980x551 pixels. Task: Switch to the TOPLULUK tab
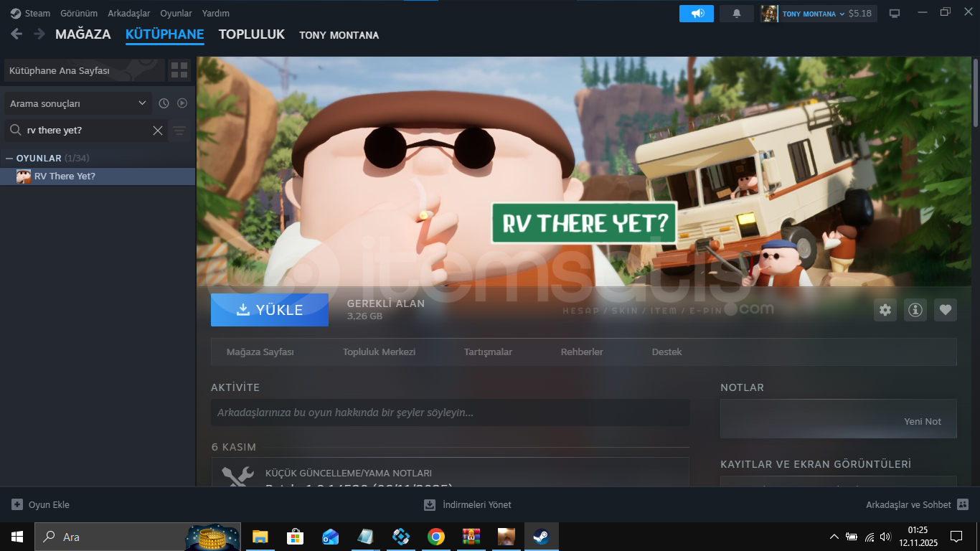[252, 34]
